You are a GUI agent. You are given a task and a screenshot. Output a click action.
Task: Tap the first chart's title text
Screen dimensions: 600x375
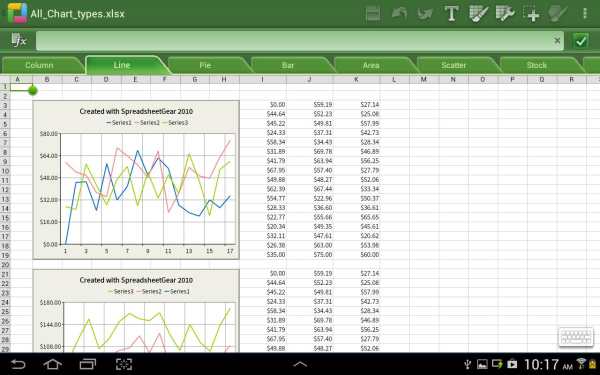[x=136, y=111]
